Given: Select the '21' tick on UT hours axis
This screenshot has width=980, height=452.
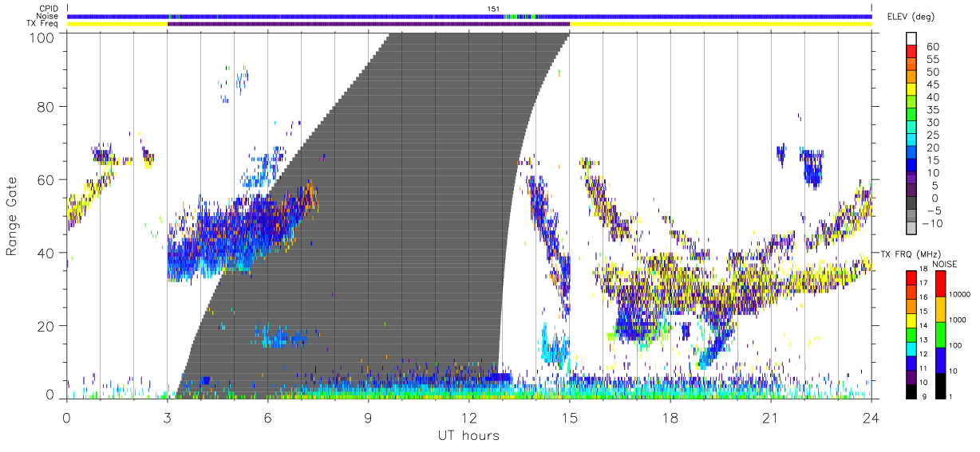Looking at the screenshot, I should (771, 418).
